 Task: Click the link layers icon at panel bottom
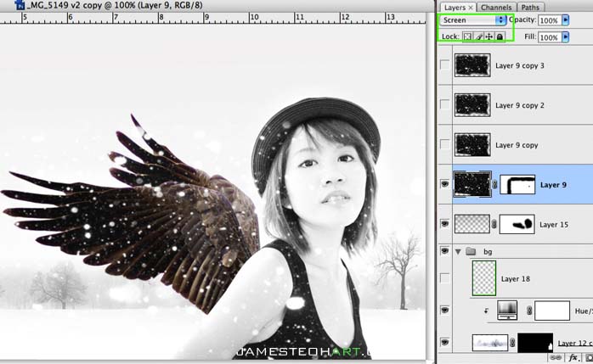tap(556, 357)
